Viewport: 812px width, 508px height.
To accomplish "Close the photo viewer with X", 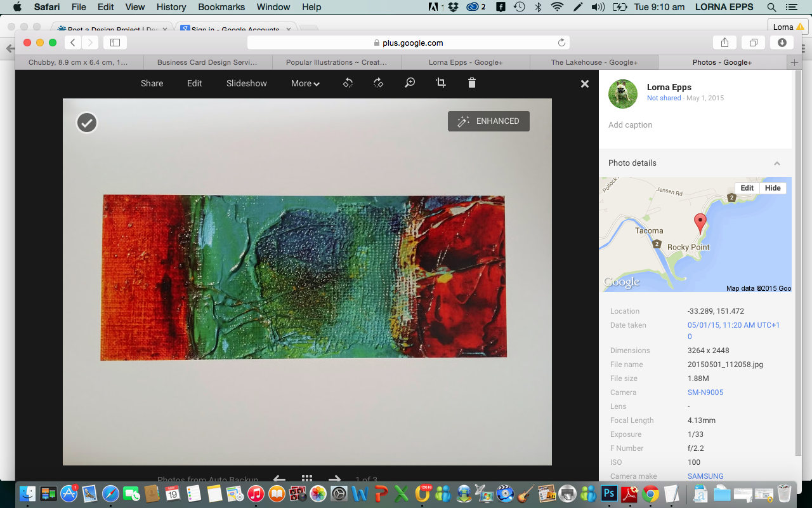I will pos(585,84).
